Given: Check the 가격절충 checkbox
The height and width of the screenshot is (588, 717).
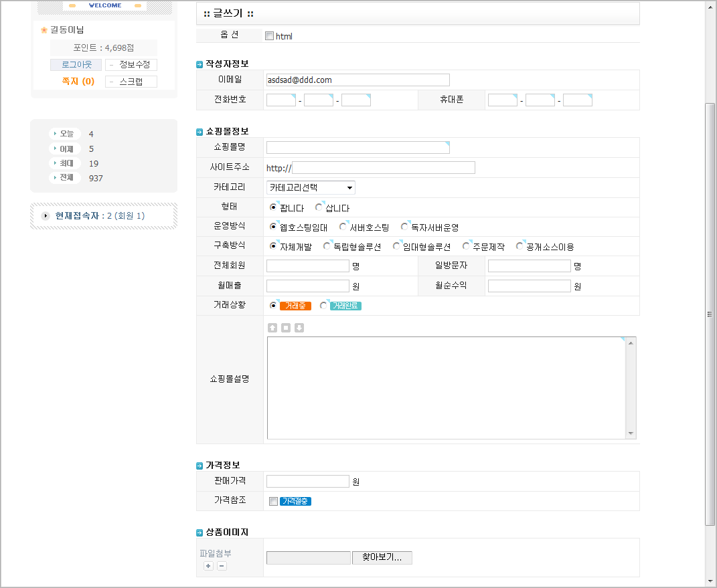Looking at the screenshot, I should 273,501.
